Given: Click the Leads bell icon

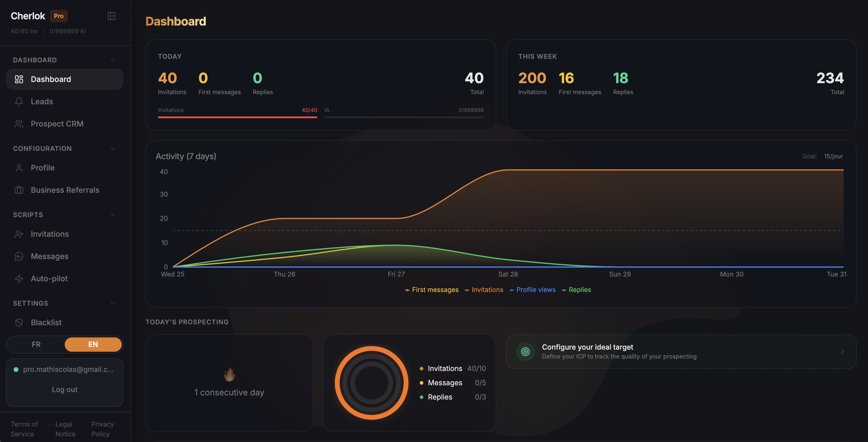Looking at the screenshot, I should coord(19,102).
